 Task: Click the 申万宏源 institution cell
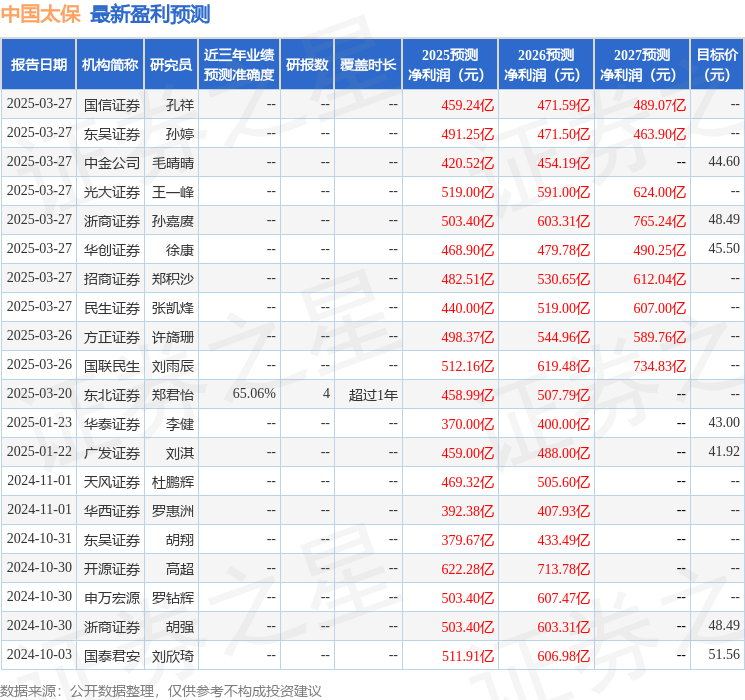[112, 598]
